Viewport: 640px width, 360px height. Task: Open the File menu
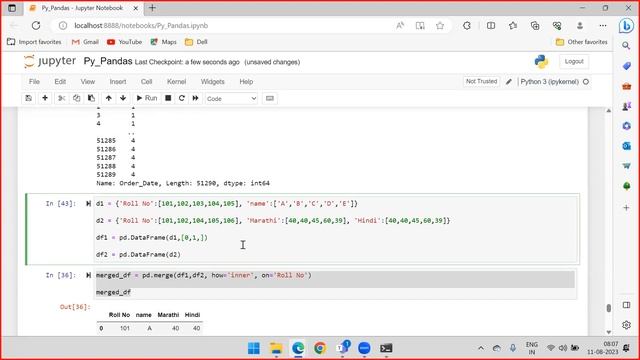tap(34, 82)
